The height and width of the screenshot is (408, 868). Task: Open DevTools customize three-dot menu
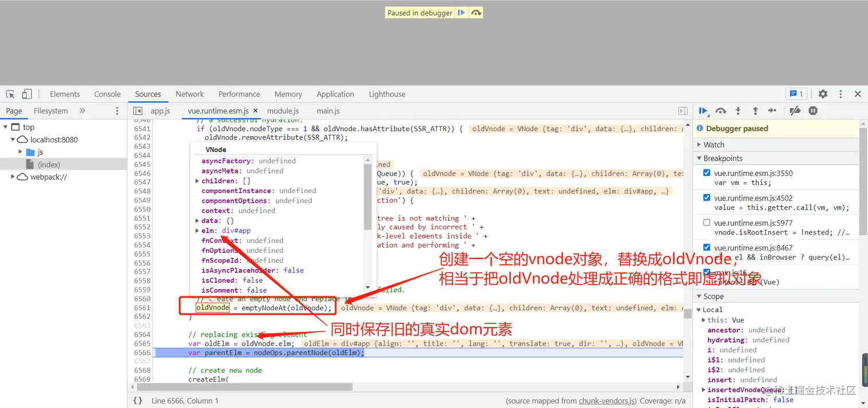click(840, 94)
